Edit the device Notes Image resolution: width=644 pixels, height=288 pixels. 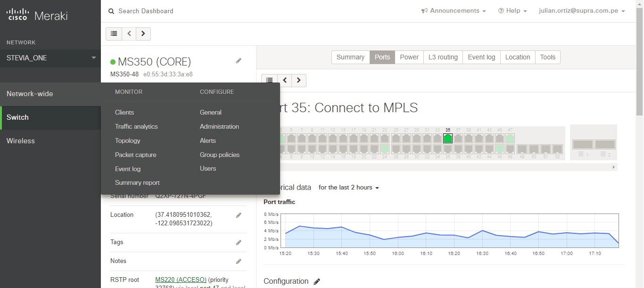point(239,261)
